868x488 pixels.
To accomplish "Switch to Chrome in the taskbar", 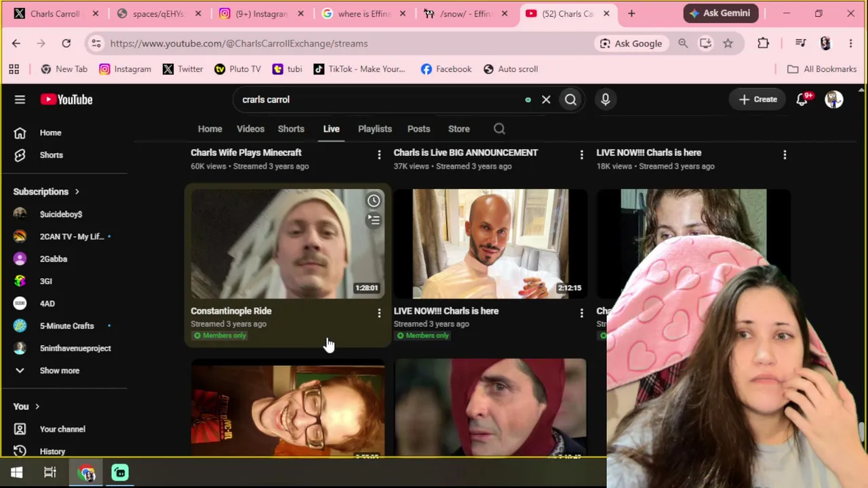I will pos(87,472).
